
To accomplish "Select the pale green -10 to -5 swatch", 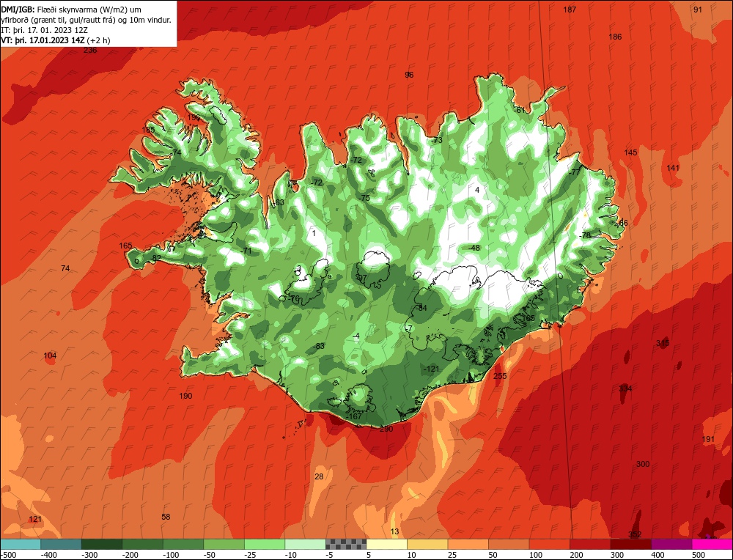I will (305, 544).
